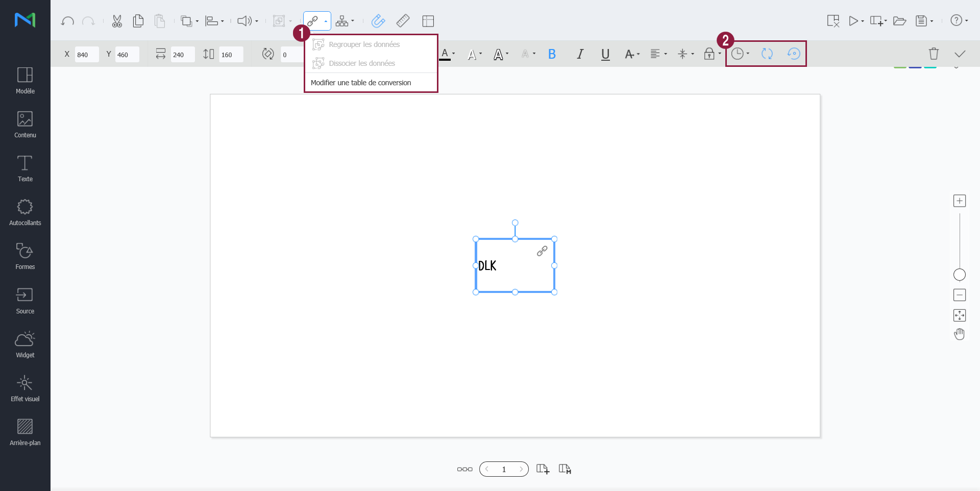Viewport: 980px width, 491px height.
Task: Open the lock options dropdown
Action: (712, 54)
